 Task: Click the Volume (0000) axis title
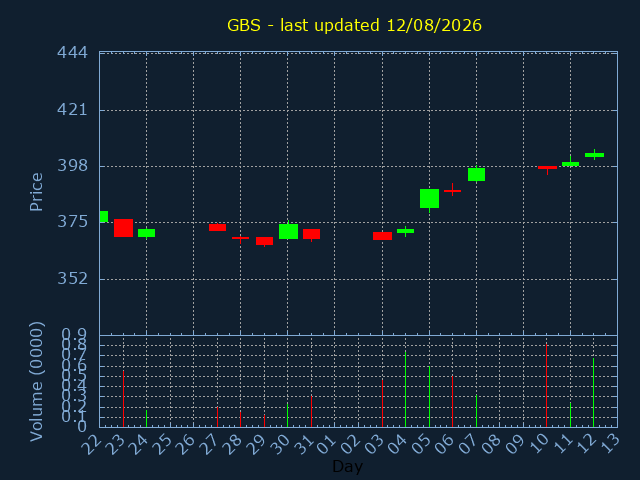point(36,382)
